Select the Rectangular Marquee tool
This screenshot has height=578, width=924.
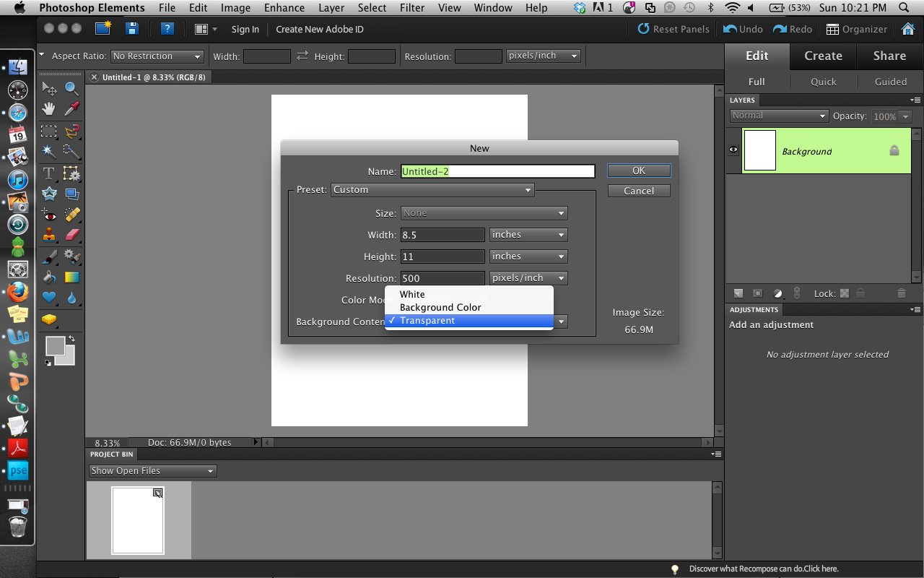(x=49, y=131)
